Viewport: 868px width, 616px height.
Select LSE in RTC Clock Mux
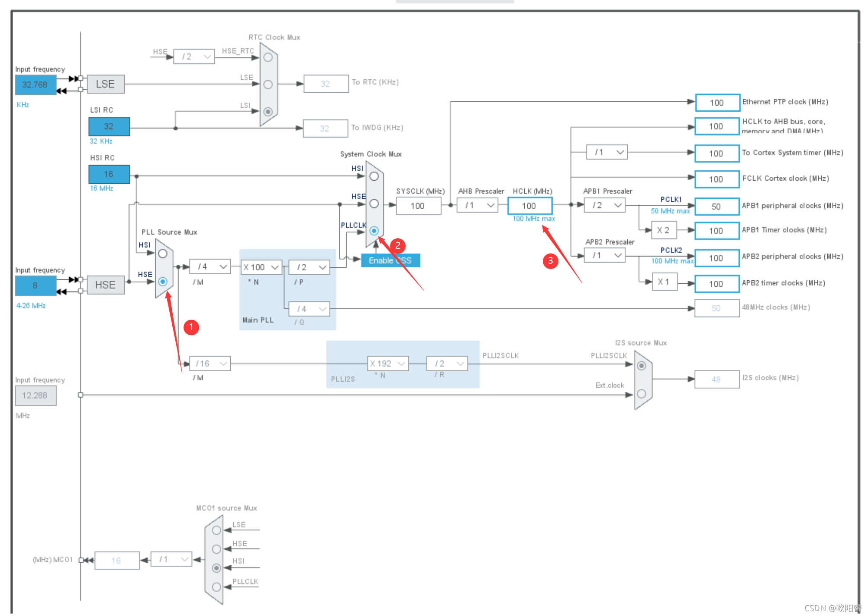268,84
